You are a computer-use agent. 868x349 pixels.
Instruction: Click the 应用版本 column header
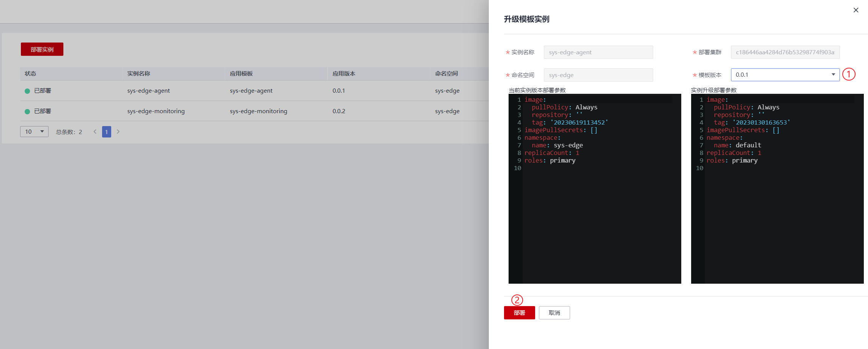tap(344, 74)
